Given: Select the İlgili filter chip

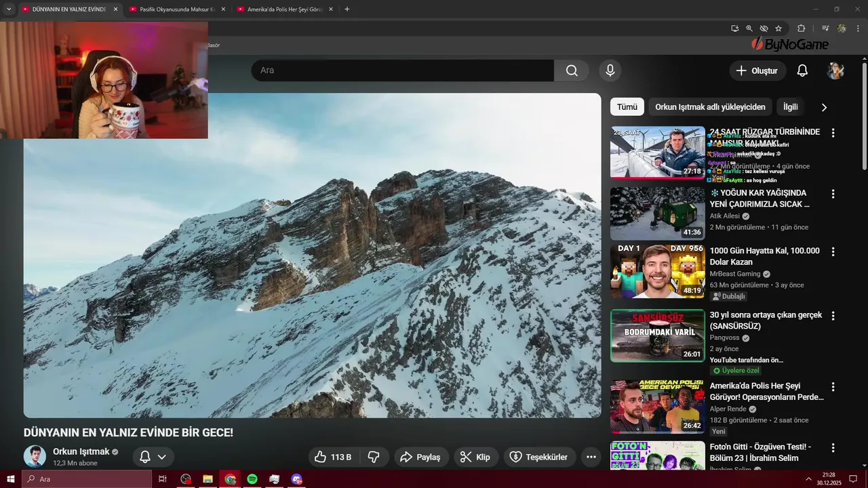Looking at the screenshot, I should click(x=791, y=107).
